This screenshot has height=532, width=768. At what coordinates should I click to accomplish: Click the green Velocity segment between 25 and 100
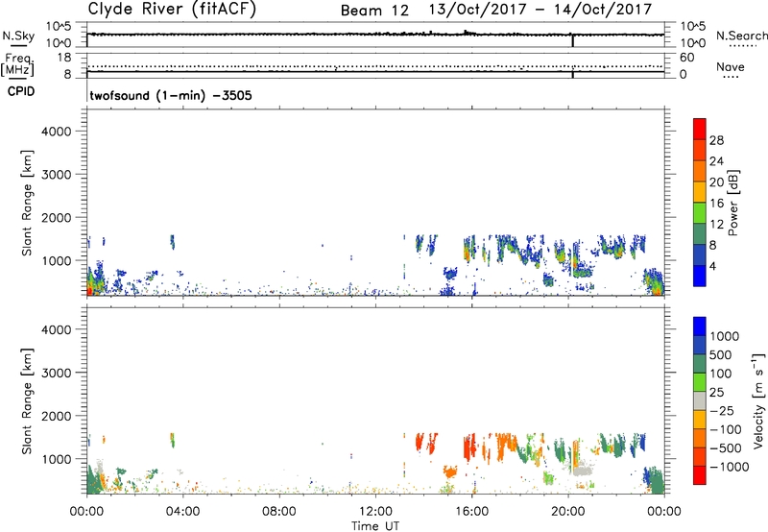pyautogui.click(x=700, y=382)
